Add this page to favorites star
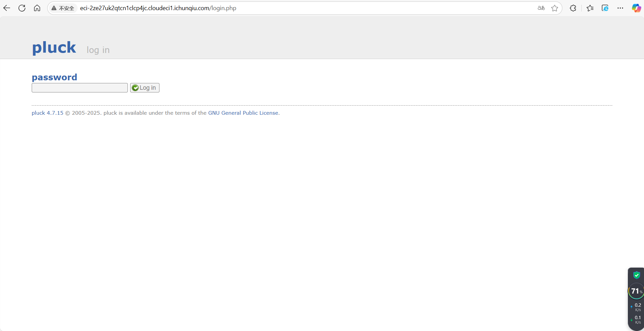644x331 pixels. coord(555,8)
